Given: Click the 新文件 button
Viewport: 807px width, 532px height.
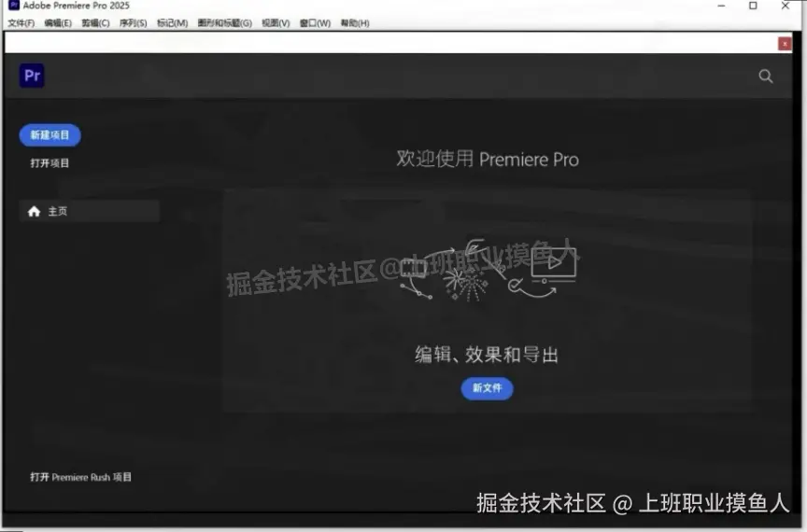Looking at the screenshot, I should (x=487, y=388).
